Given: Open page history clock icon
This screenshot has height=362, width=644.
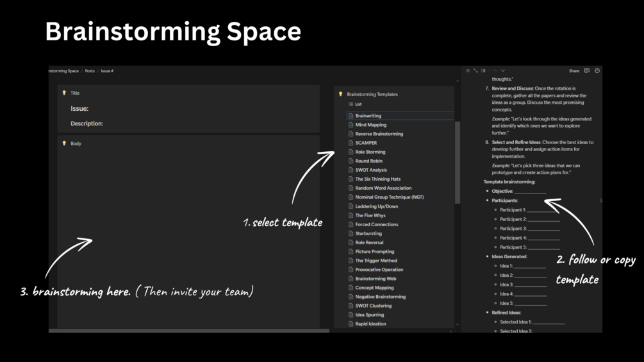Looking at the screenshot, I should click(597, 71).
